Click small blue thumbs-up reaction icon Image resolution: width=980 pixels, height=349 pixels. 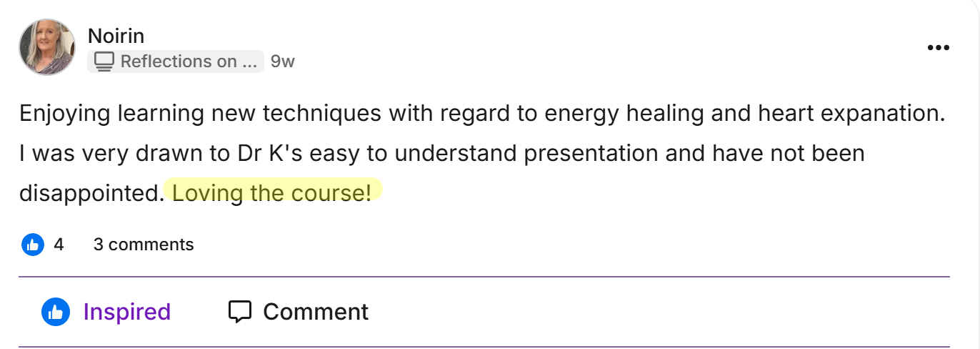coord(33,245)
